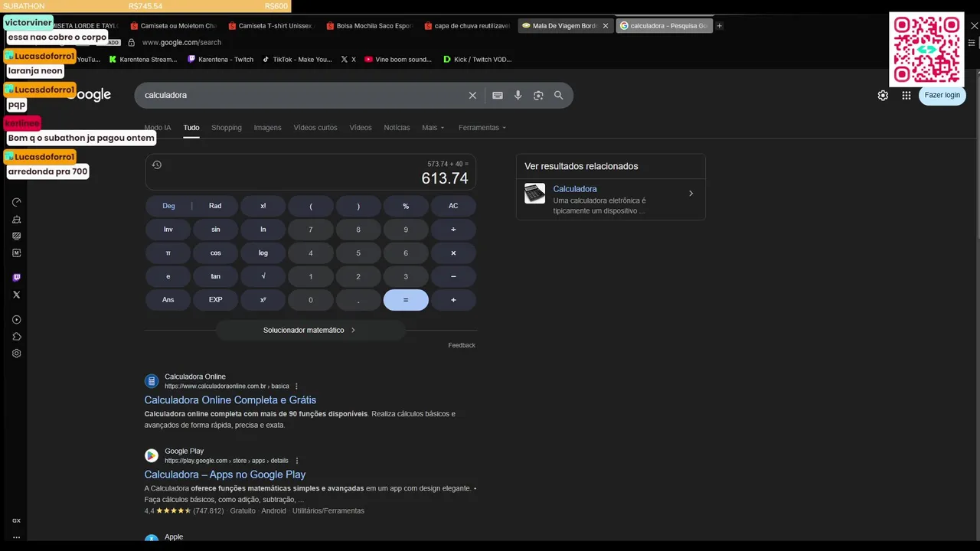The height and width of the screenshot is (551, 980).
Task: Open more options for Calculadora Online result
Action: 297,386
